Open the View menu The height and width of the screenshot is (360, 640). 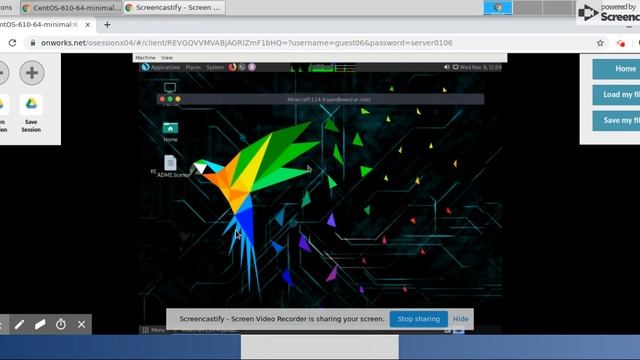point(167,58)
